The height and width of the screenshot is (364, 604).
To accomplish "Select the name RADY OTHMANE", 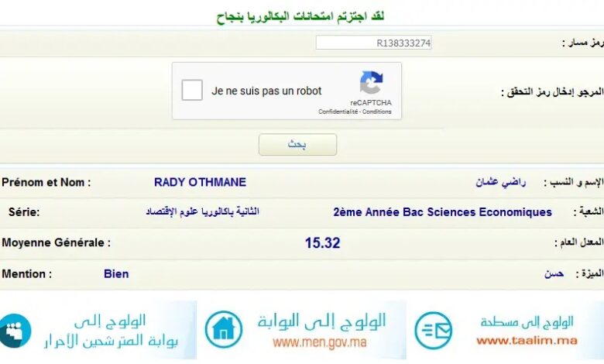I will point(200,183).
